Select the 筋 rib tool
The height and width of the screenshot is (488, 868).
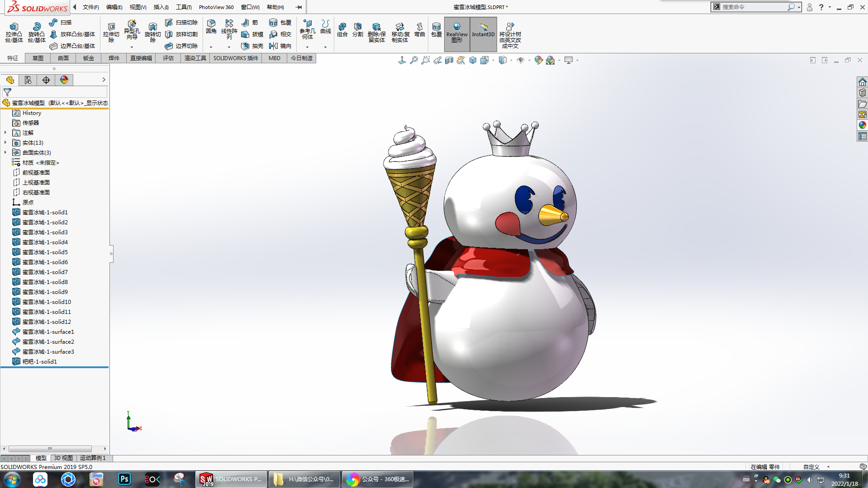tap(250, 23)
